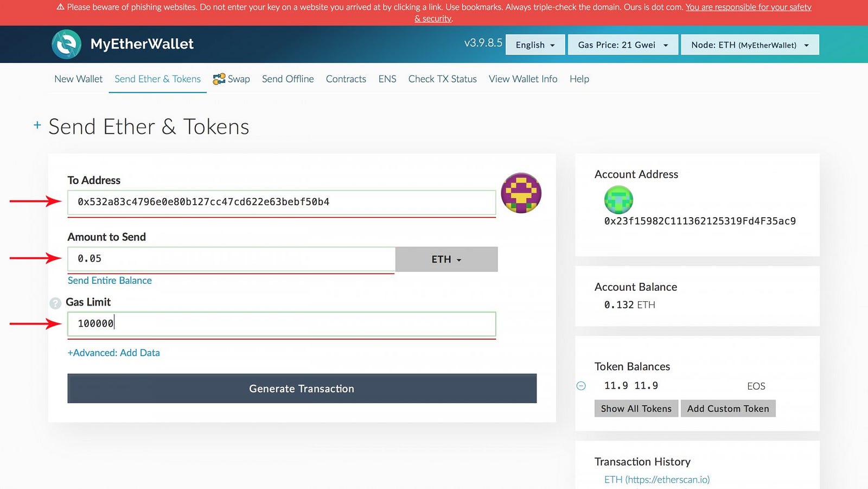Open the ETH currency dropdown

[x=446, y=259]
